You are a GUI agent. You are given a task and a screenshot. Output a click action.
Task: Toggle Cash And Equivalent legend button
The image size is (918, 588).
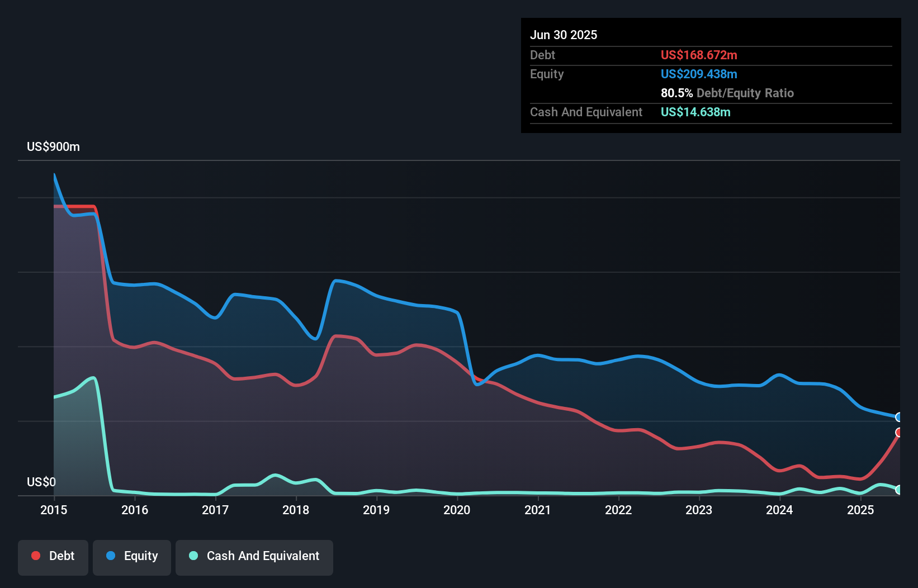coord(254,557)
